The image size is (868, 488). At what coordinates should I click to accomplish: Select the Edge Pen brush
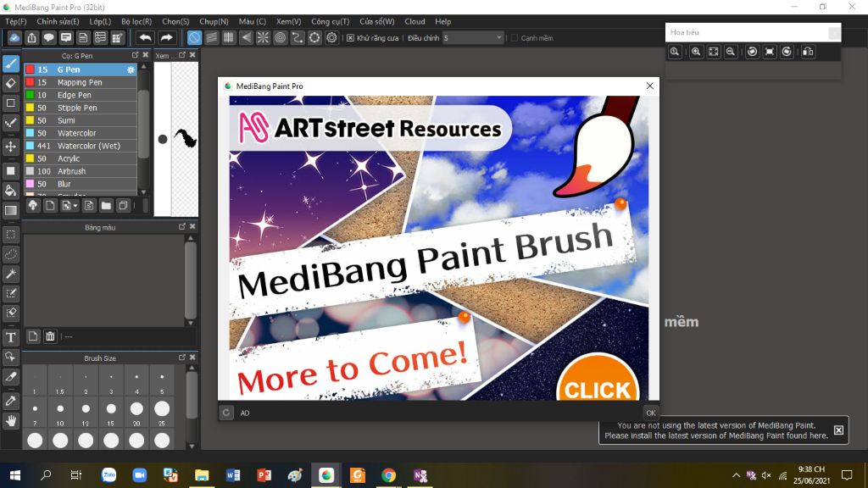[x=81, y=95]
